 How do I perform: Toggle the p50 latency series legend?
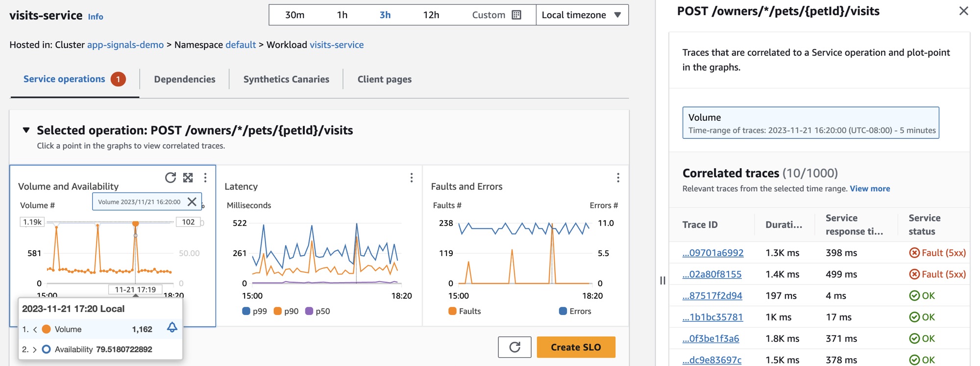tap(318, 311)
